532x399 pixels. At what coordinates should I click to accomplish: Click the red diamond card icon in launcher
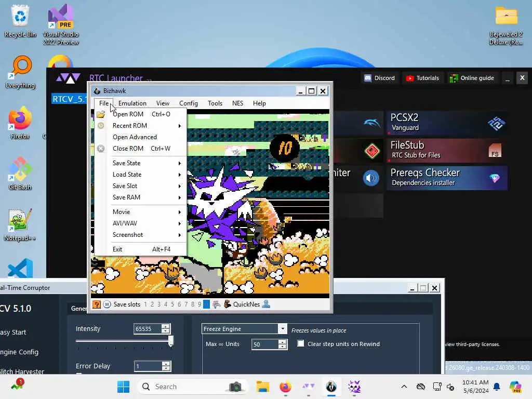371,151
